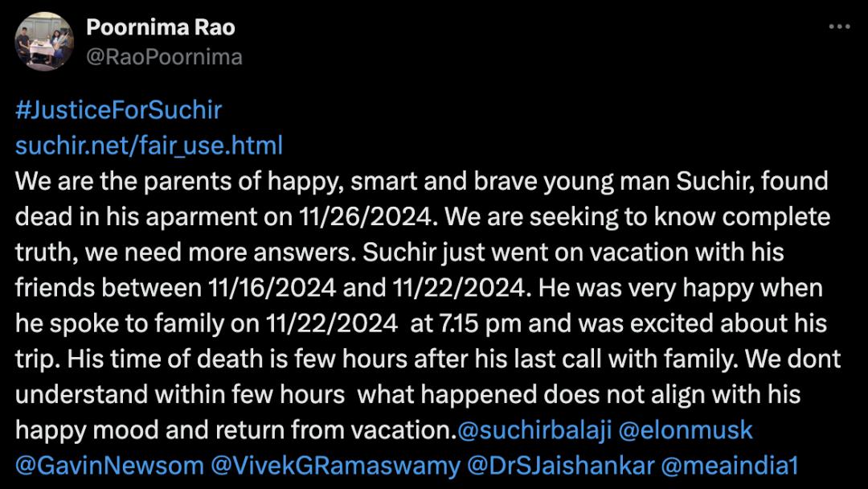Open the @VivekGRamaswamy mention

pos(335,466)
